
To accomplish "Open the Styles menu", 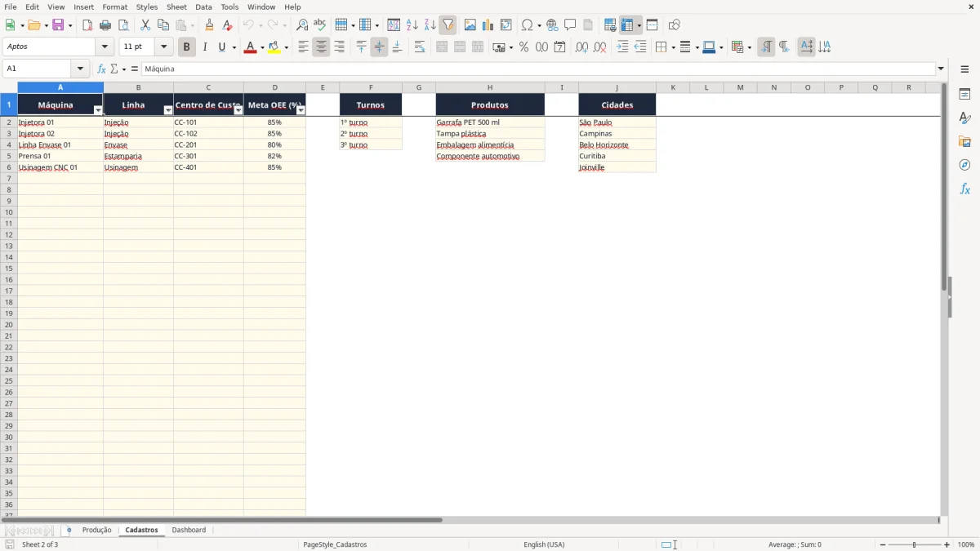I will [x=147, y=7].
